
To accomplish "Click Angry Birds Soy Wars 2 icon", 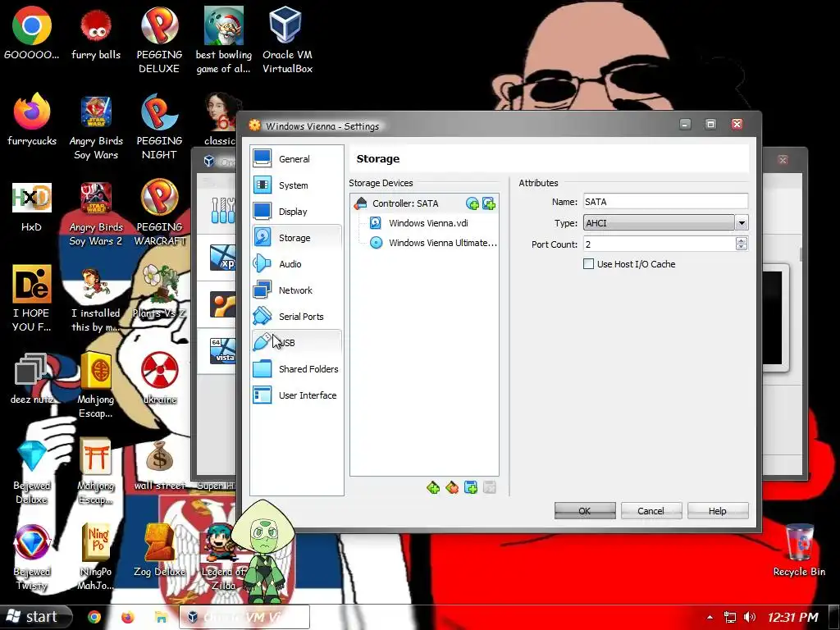I will 96,214.
